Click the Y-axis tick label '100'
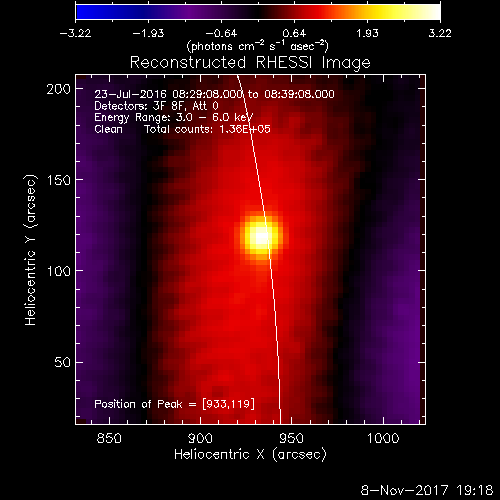The height and width of the screenshot is (500, 500). pos(59,271)
